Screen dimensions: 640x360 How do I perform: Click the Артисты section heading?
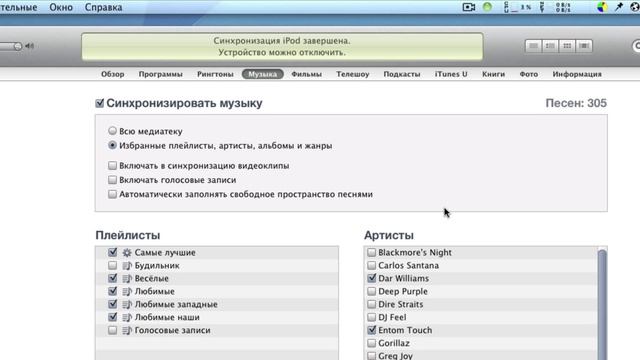click(x=389, y=236)
